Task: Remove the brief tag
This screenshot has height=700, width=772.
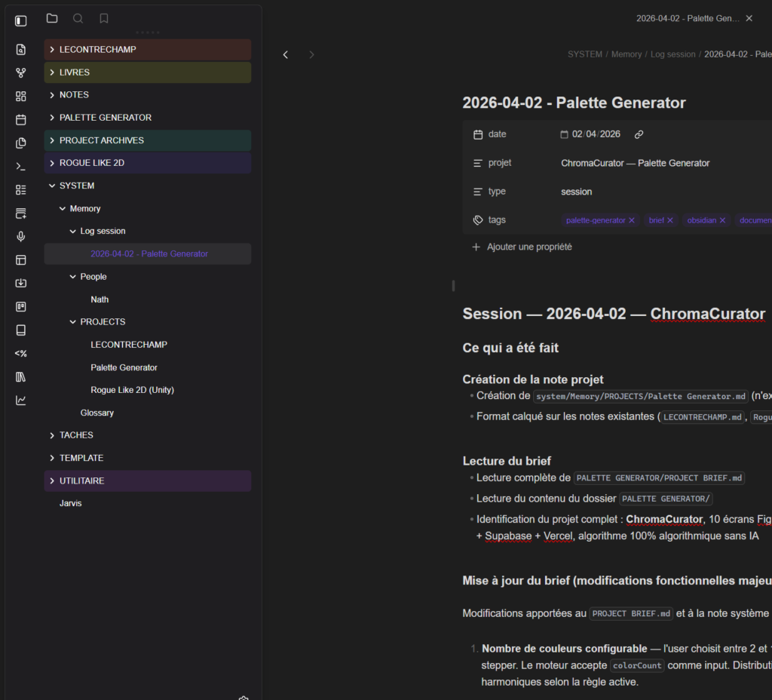Action: pos(669,220)
